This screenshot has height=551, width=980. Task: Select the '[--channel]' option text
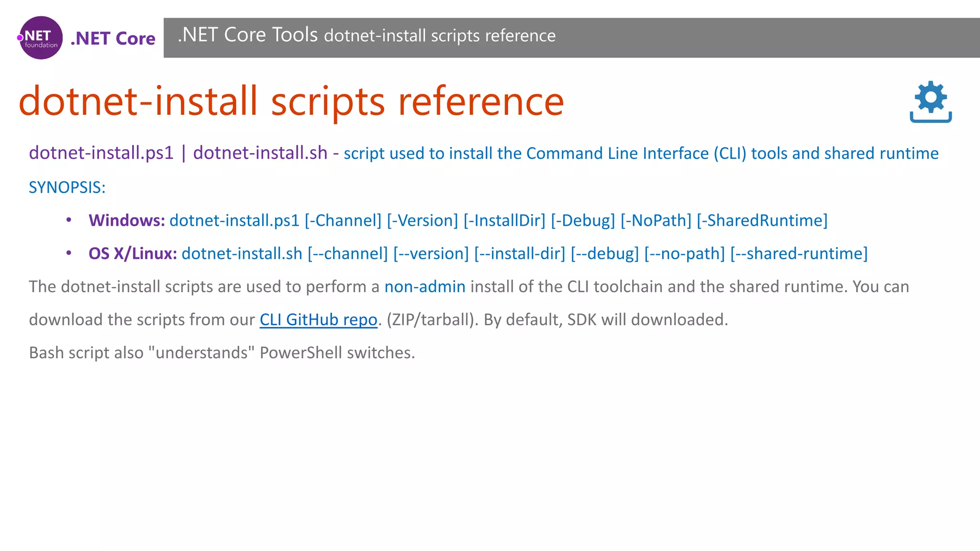click(347, 253)
